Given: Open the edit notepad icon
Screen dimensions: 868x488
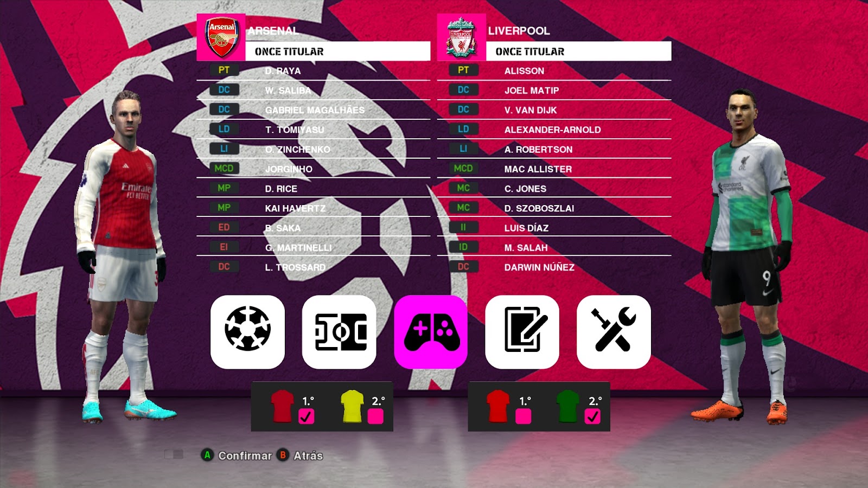Looking at the screenshot, I should click(x=522, y=332).
